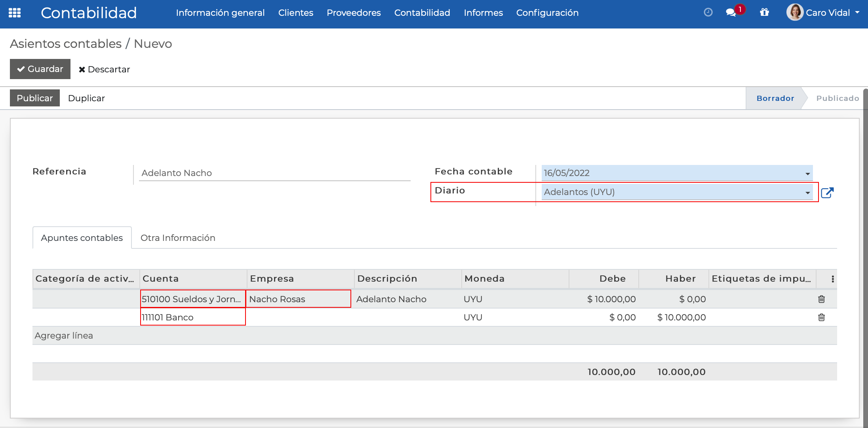This screenshot has height=428, width=868.
Task: Click the gift icon in top bar
Action: click(x=764, y=13)
